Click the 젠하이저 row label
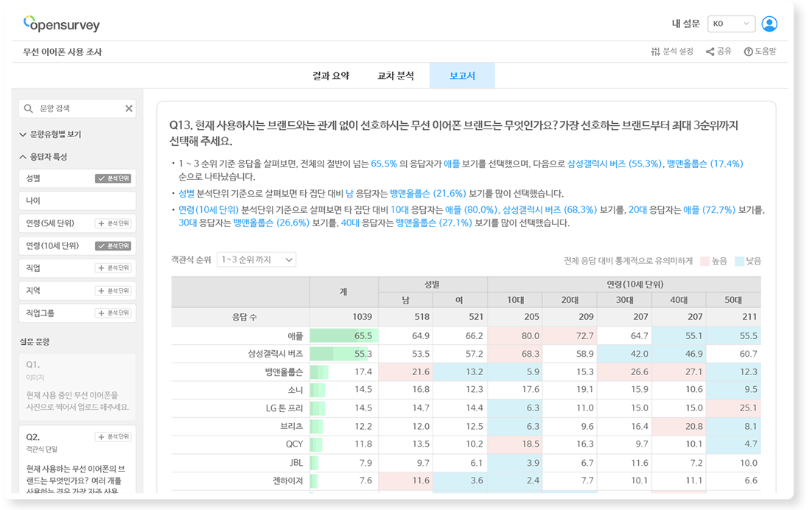Screen dimensions: 812x510 (287, 481)
